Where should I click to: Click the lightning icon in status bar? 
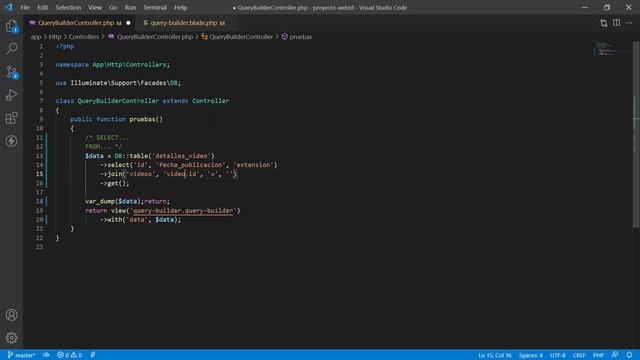[93, 355]
